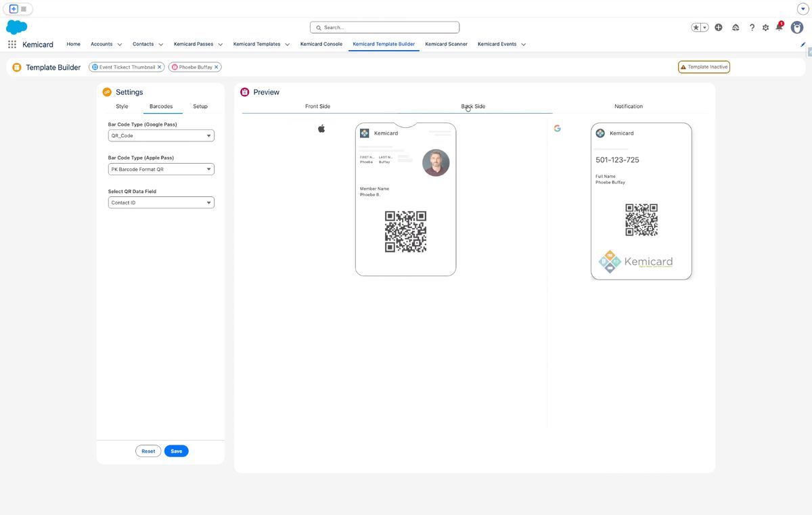Click the Template Builder orange icon
The width and height of the screenshot is (812, 515).
[x=17, y=67]
